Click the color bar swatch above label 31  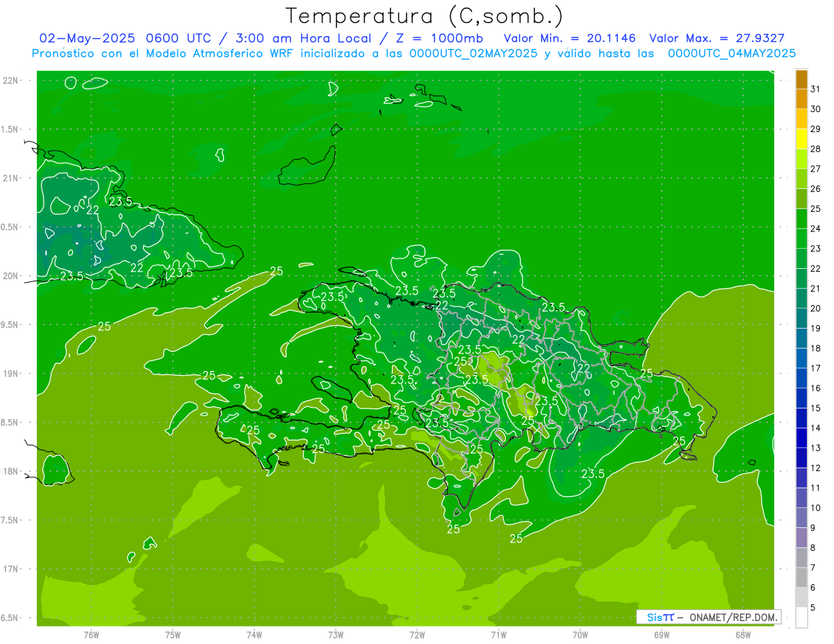coord(801,79)
